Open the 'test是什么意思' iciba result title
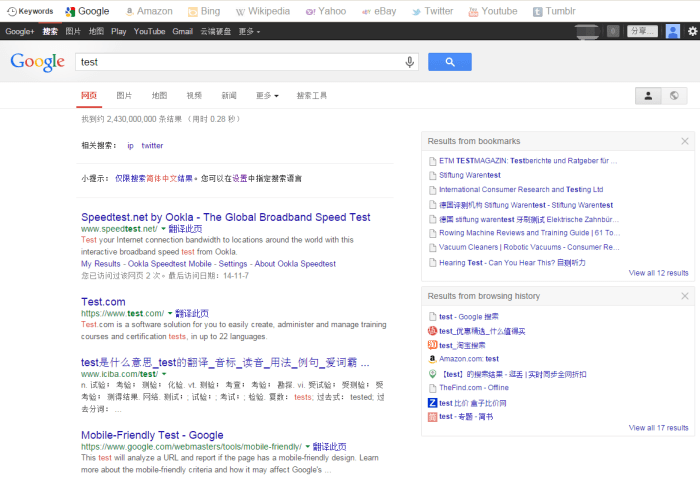Screen dimensions: 700x485 pyautogui.click(x=225, y=362)
